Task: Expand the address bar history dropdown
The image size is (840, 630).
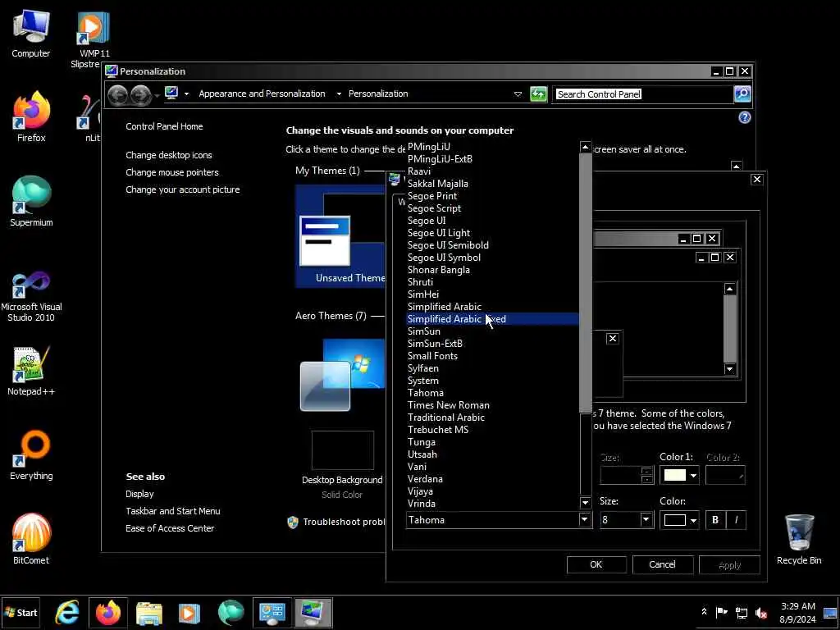Action: [518, 94]
